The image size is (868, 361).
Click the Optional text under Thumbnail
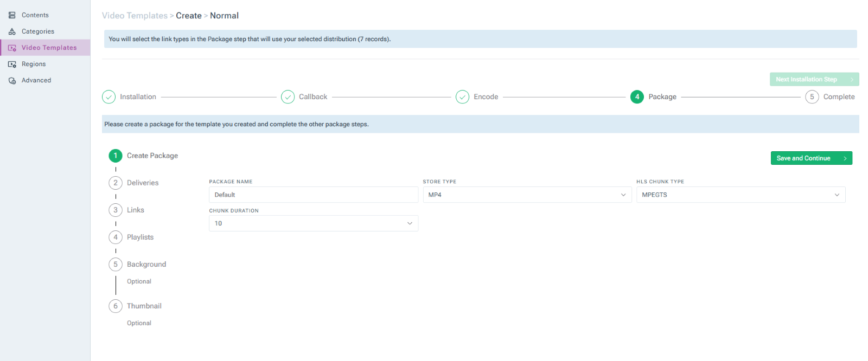[x=139, y=323]
